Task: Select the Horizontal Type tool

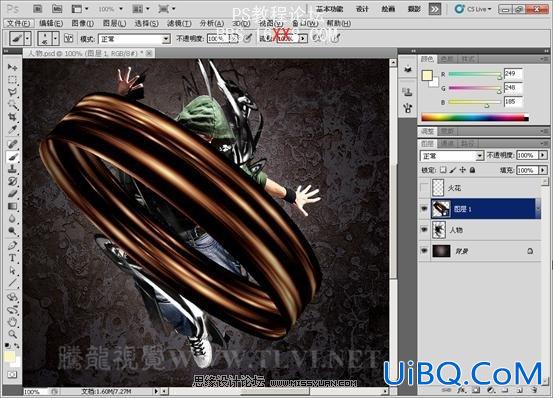Action: tap(12, 258)
